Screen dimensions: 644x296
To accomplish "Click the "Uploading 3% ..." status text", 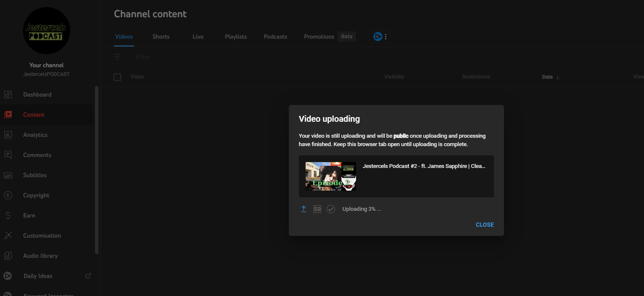I will click(x=362, y=209).
